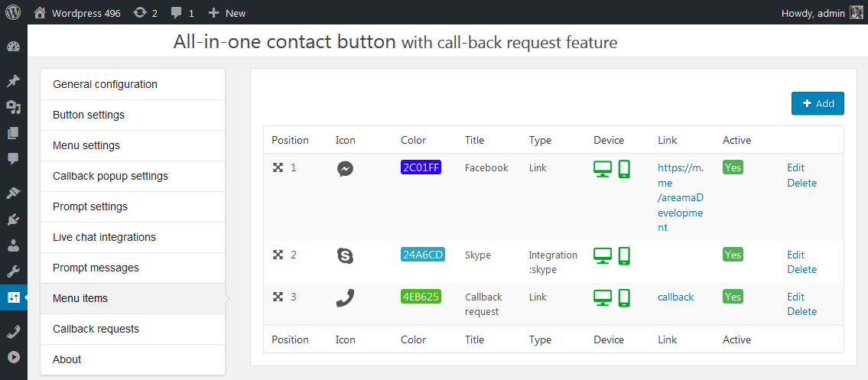
Task: Click the Skype icon in row 2
Action: (x=345, y=256)
